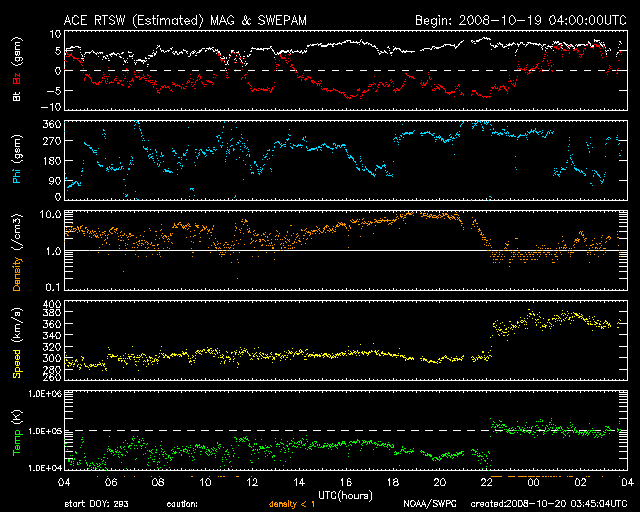Screen dimensions: 640x512
Task: Click the 20 hour tick label
Action: click(440, 483)
